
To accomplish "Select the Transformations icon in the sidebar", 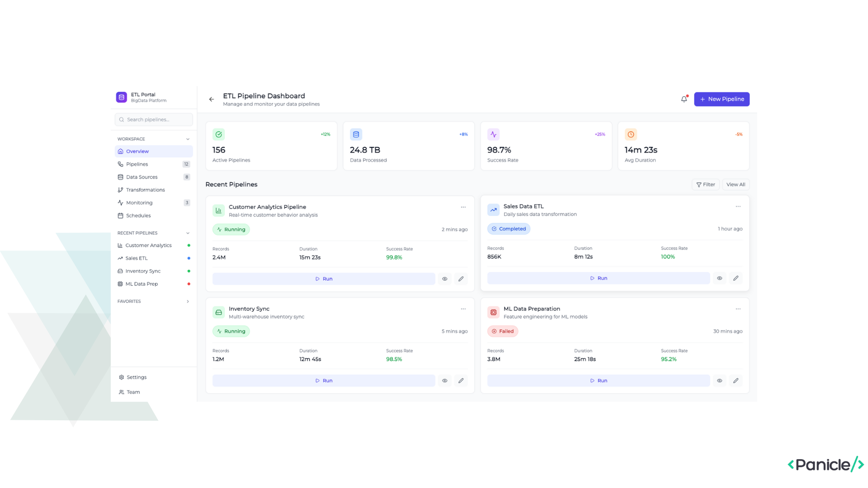I will click(x=121, y=190).
